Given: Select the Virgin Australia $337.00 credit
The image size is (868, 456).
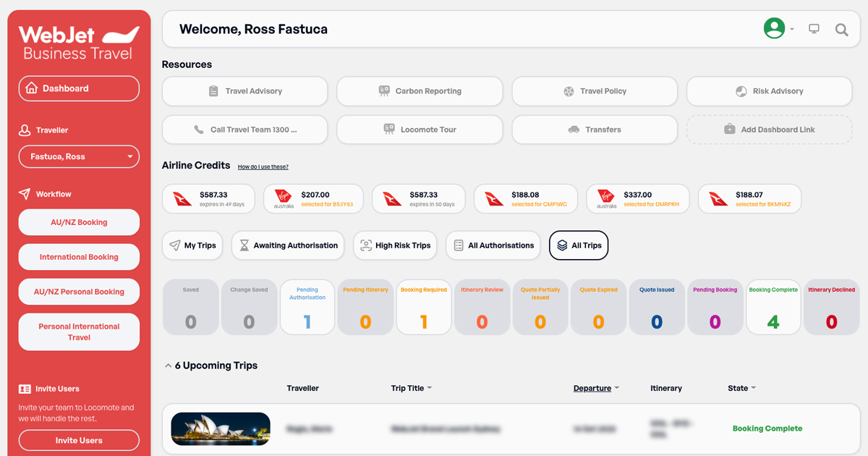Looking at the screenshot, I should (x=638, y=199).
